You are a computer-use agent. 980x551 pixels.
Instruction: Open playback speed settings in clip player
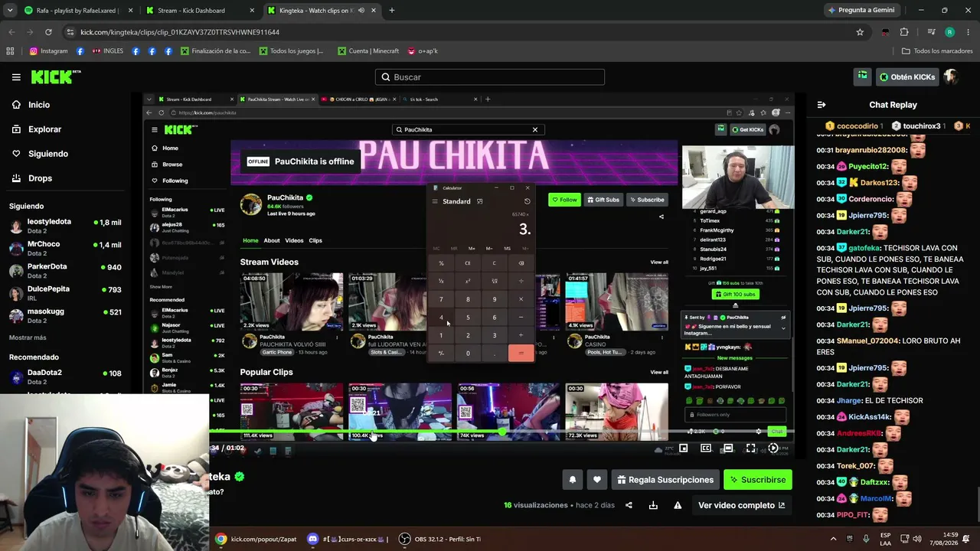coord(773,448)
